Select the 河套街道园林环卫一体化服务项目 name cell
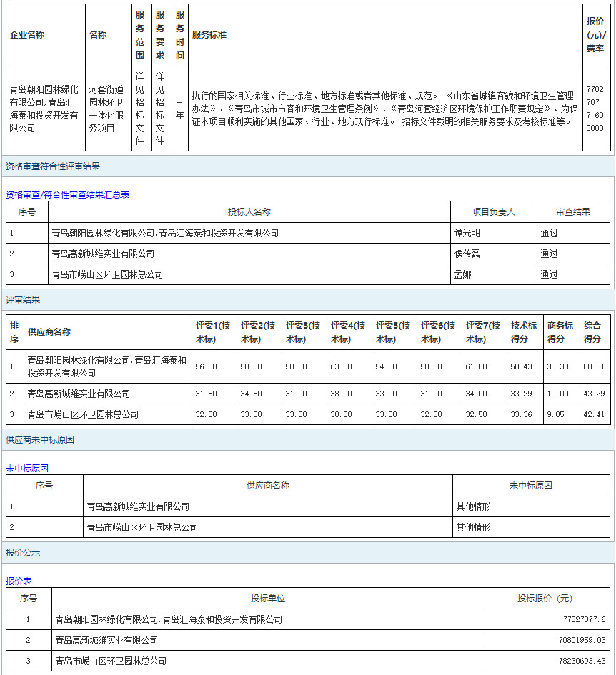The width and height of the screenshot is (616, 675). [x=109, y=109]
